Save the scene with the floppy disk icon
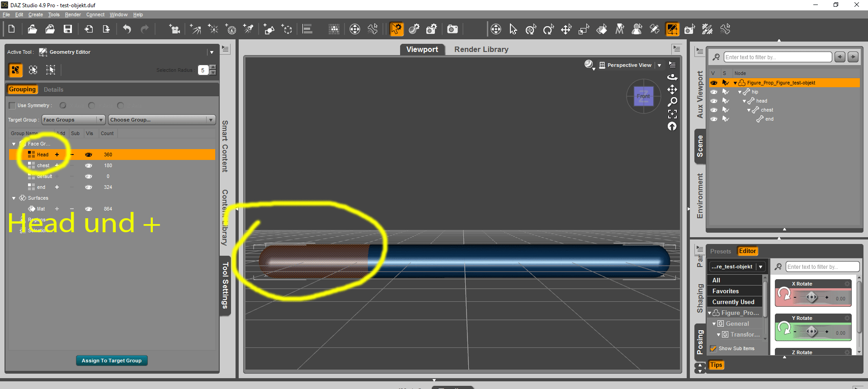Viewport: 868px width, 389px height. pos(68,29)
